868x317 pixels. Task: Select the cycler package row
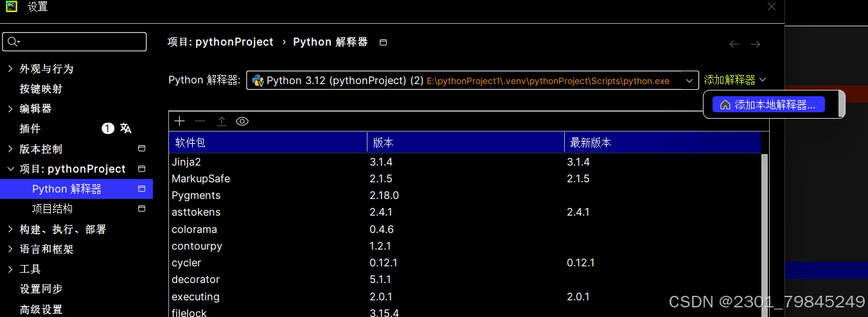pos(465,262)
